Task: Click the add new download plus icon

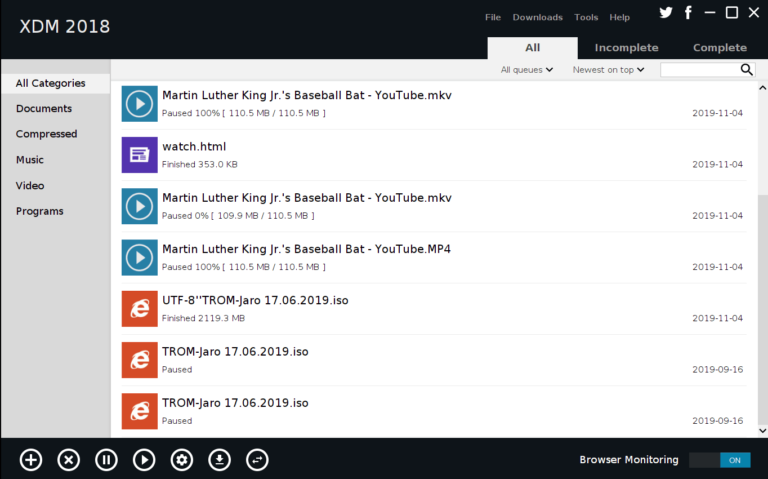Action: coord(31,460)
